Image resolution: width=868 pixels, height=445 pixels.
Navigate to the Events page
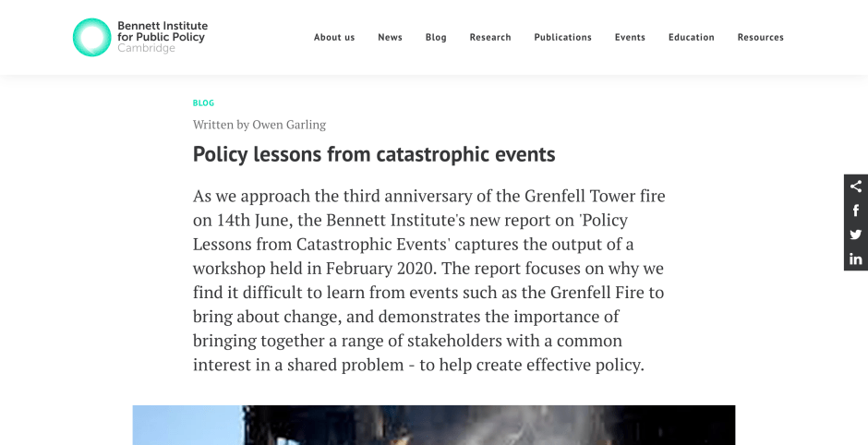630,38
